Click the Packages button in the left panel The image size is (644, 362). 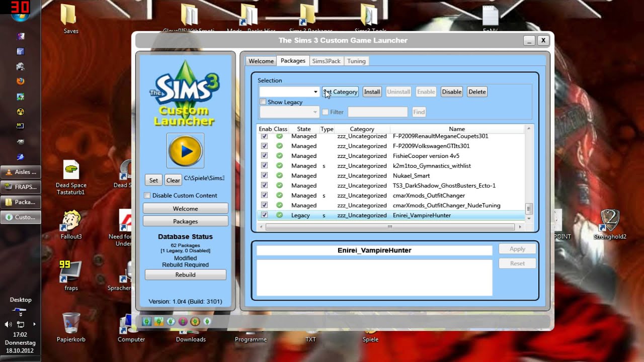[x=185, y=221]
